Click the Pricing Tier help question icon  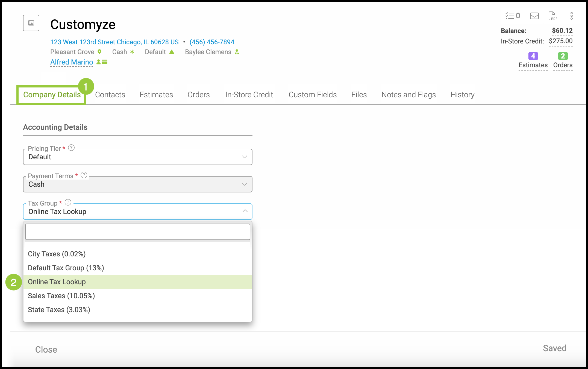click(x=71, y=148)
